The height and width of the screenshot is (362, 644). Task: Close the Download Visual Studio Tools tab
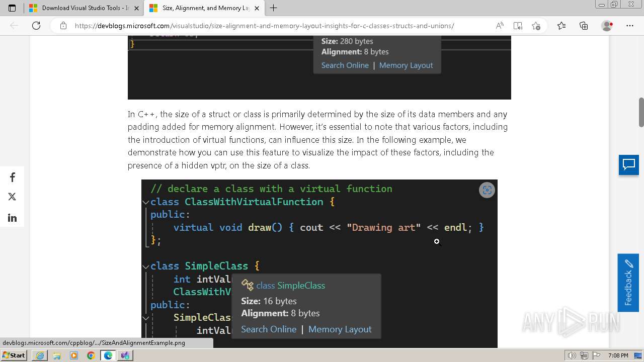pyautogui.click(x=137, y=8)
